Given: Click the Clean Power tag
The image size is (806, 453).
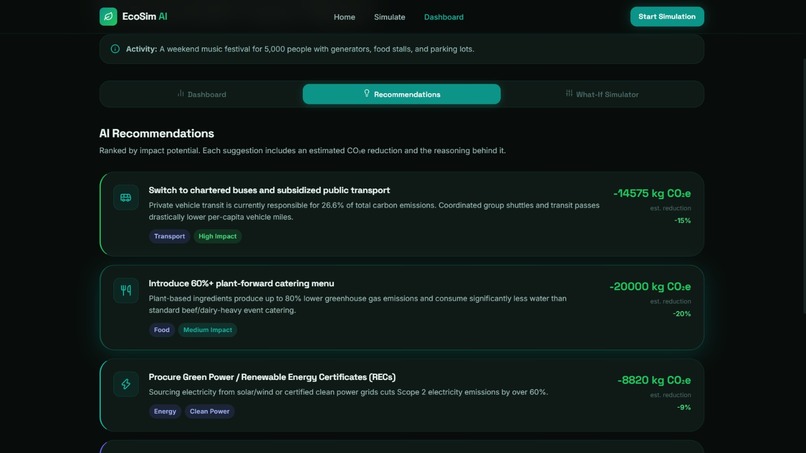Looking at the screenshot, I should tap(209, 411).
